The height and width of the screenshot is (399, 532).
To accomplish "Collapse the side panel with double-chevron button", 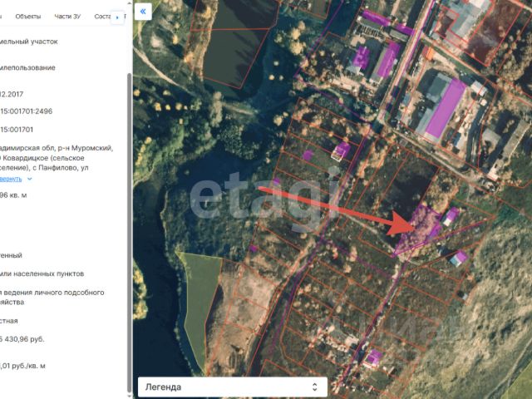I will [x=143, y=12].
